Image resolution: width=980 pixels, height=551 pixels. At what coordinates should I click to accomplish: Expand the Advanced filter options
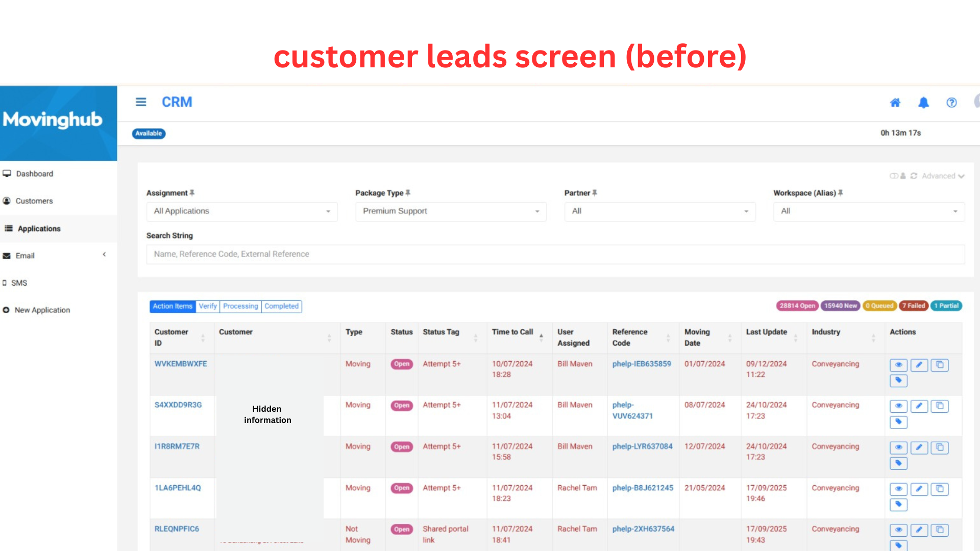943,176
